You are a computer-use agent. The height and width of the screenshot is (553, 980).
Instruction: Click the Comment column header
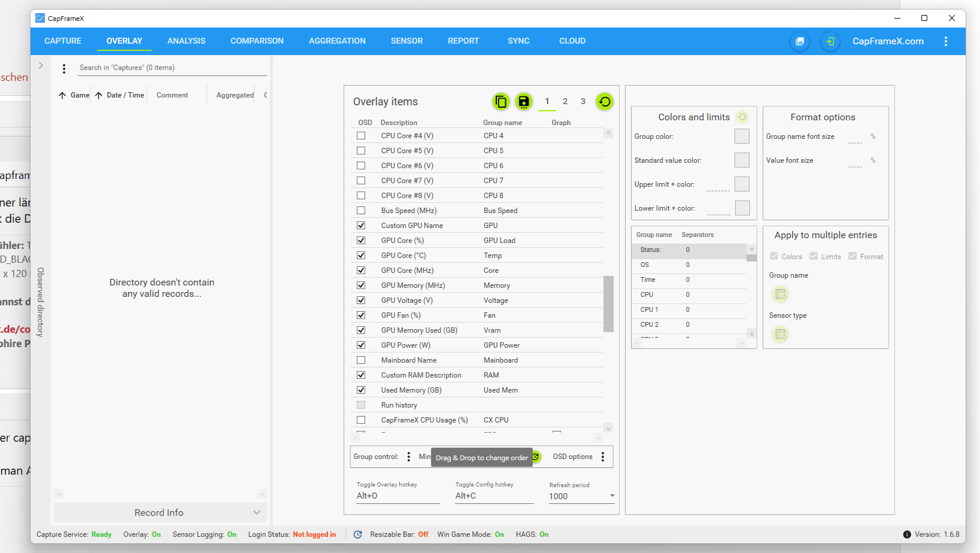pyautogui.click(x=172, y=95)
